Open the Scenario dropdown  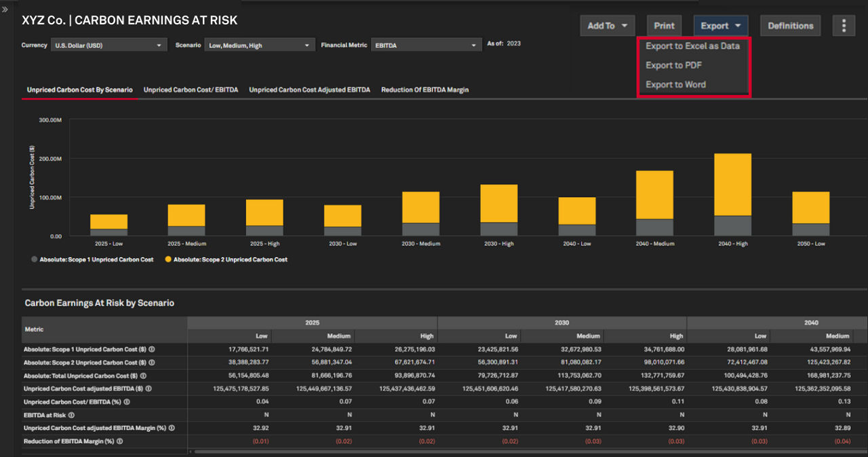click(x=259, y=45)
